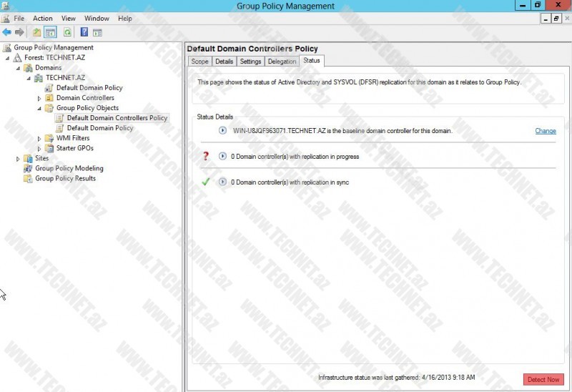This screenshot has width=572, height=392.
Task: Select the Group Policy Modeling node
Action: pos(69,169)
